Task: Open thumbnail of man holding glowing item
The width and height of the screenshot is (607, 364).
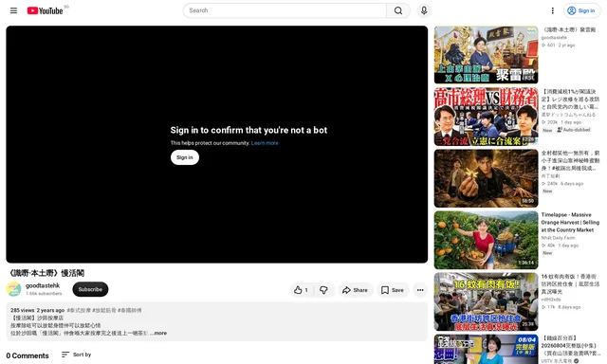Action: 486,178
